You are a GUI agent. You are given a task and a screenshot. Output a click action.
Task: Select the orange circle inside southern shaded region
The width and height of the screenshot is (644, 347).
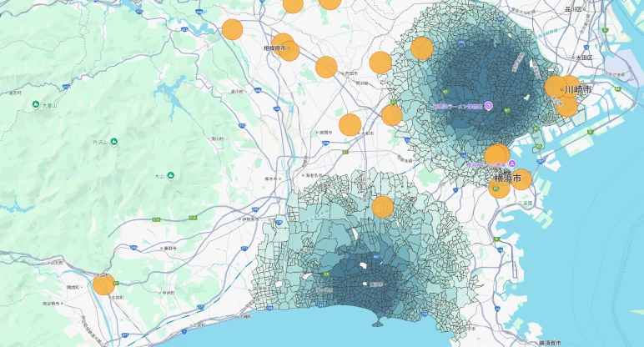click(382, 207)
